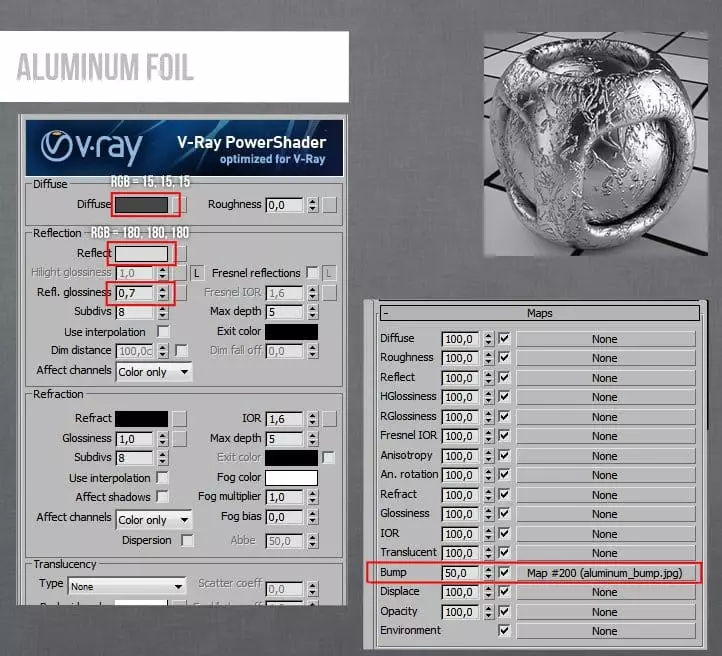Toggle the refraction Exit color checkbox
Image resolution: width=722 pixels, height=656 pixels.
coord(328,458)
